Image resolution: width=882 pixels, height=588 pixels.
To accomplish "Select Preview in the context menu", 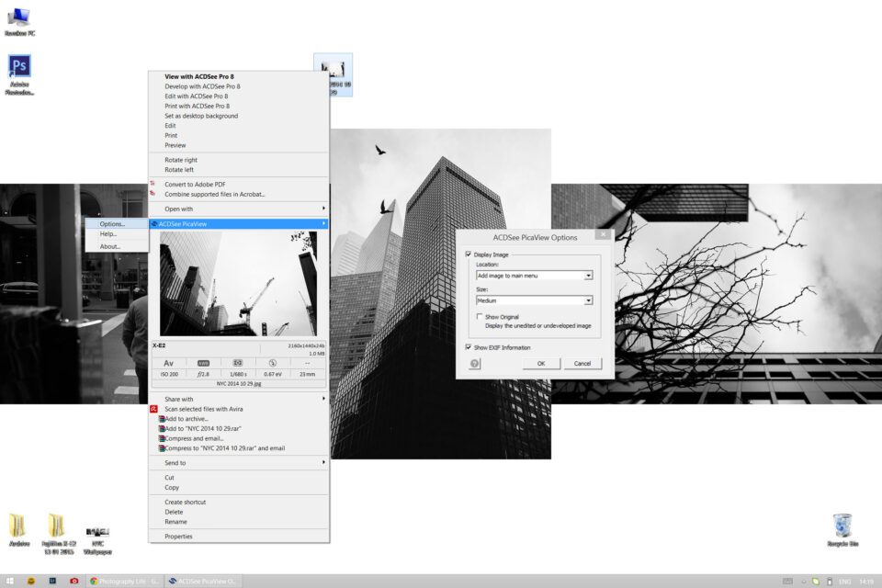I will click(x=239, y=145).
